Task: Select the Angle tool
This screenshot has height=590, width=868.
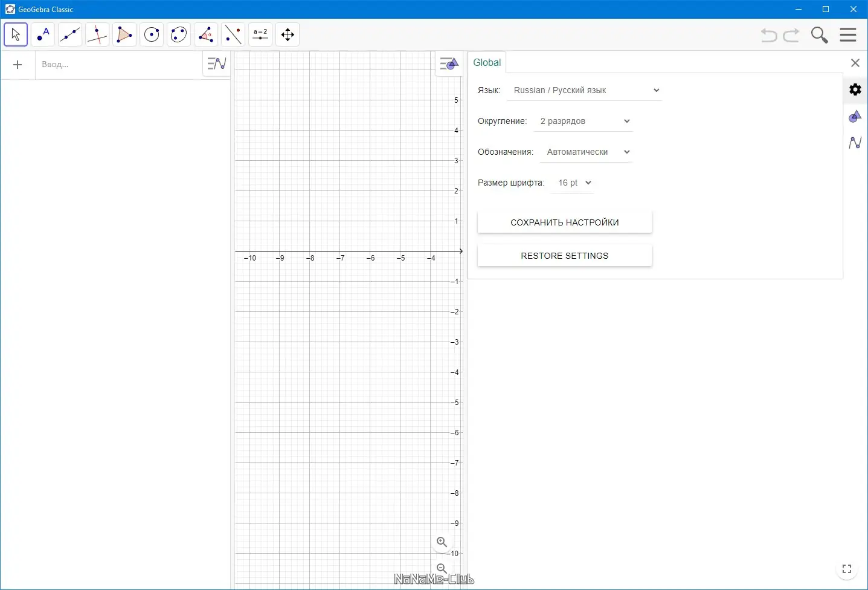Action: click(206, 34)
